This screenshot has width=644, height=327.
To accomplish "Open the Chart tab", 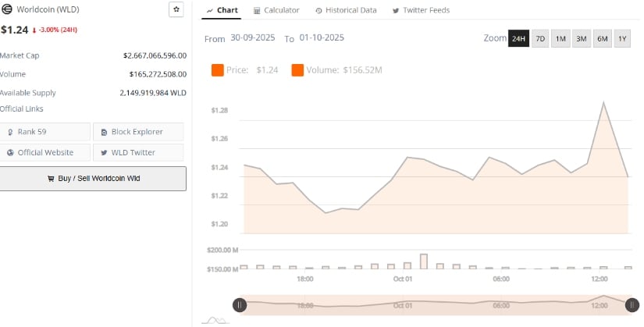I will click(x=222, y=10).
